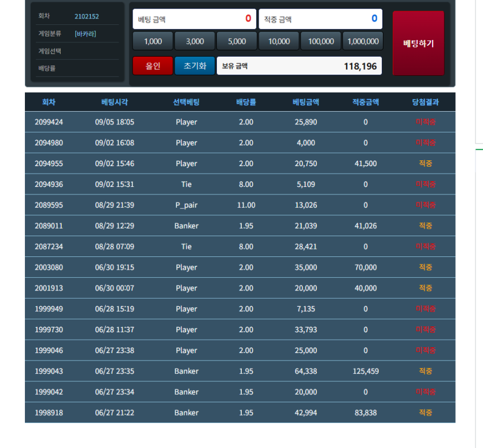Click the 7,135 bet amount cell
Image resolution: width=483 pixels, height=448 pixels.
pos(306,309)
